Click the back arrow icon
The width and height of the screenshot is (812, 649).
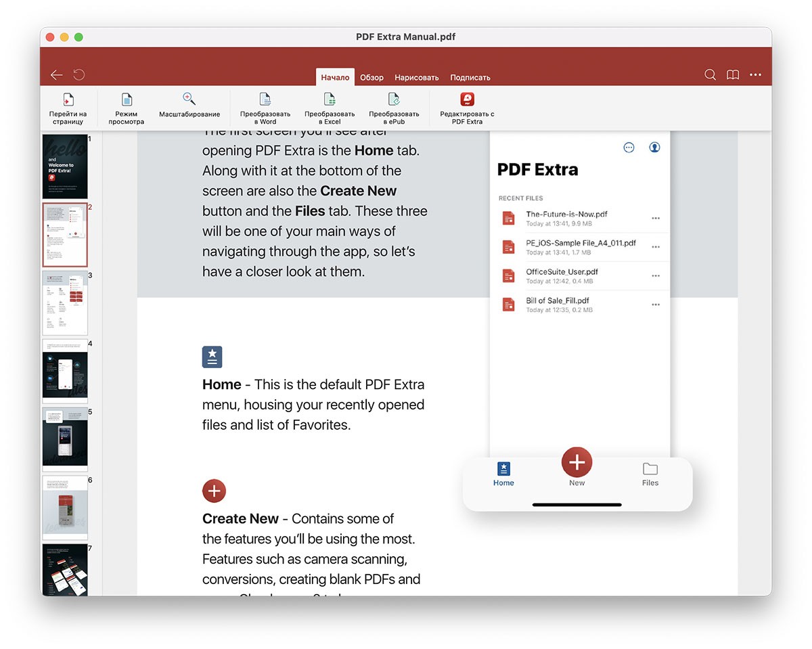point(57,75)
